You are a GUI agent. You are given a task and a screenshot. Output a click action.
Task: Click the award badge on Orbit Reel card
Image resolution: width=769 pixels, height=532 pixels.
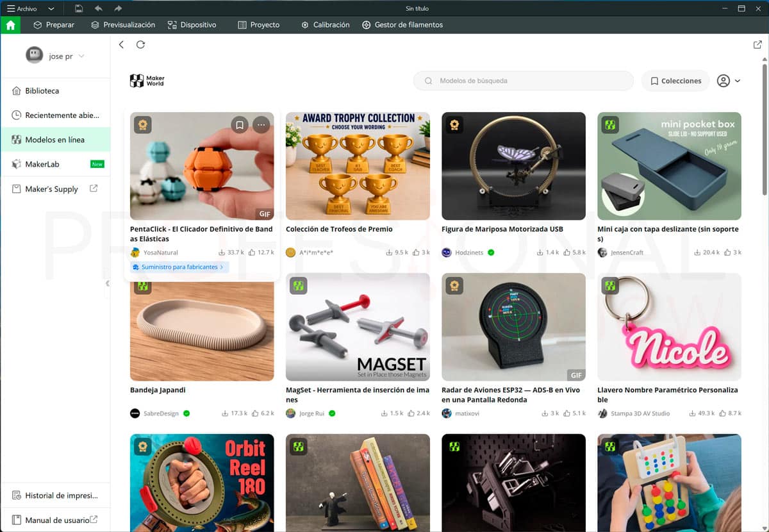tap(143, 447)
